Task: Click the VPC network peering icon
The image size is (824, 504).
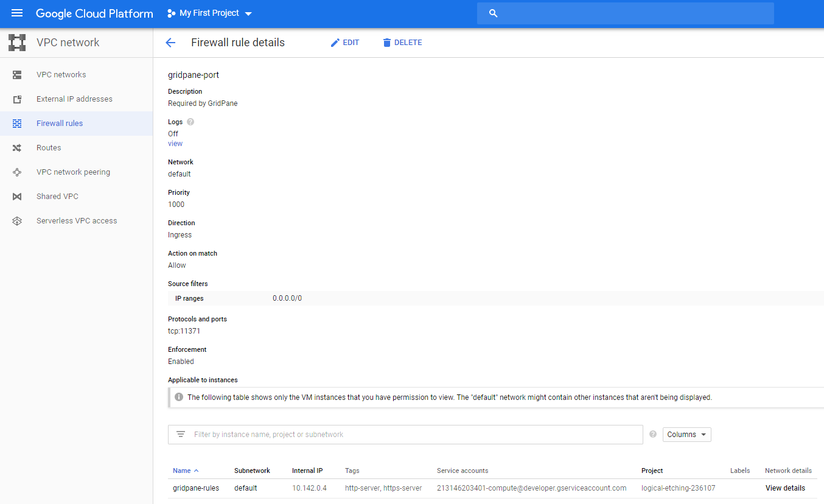Action: click(x=17, y=172)
